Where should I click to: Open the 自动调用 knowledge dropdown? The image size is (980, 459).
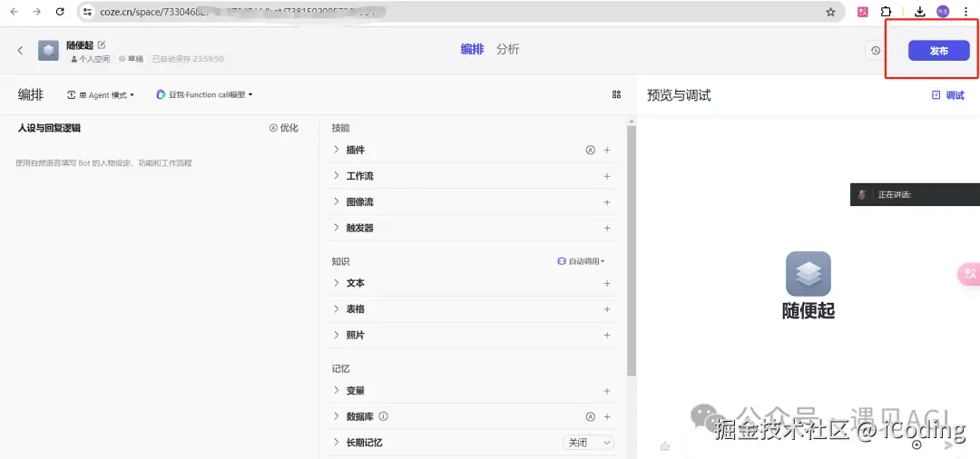[x=582, y=261]
